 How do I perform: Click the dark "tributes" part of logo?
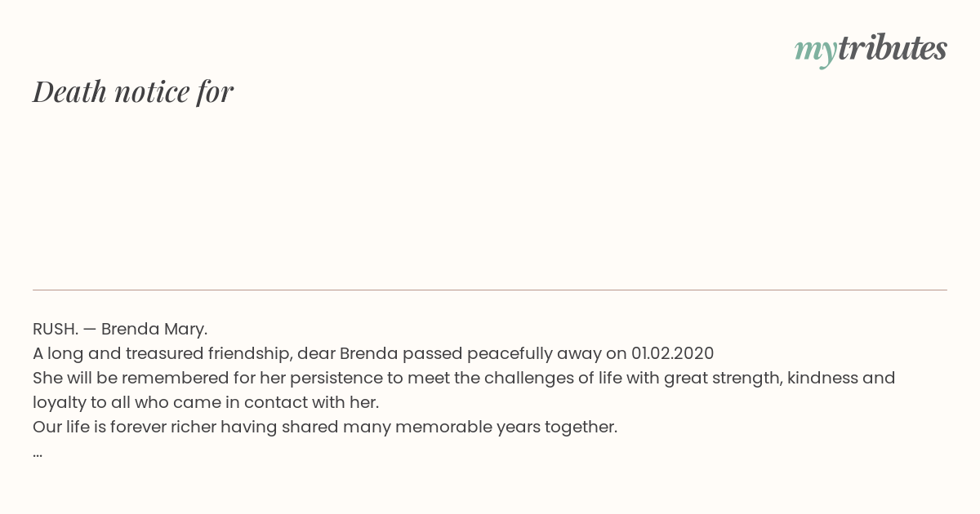pyautogui.click(x=893, y=47)
